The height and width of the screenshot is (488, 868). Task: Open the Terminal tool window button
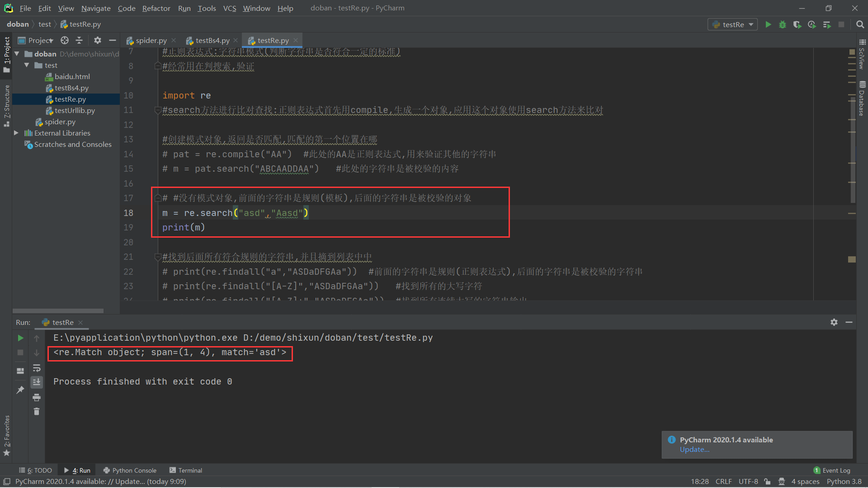[x=186, y=470]
